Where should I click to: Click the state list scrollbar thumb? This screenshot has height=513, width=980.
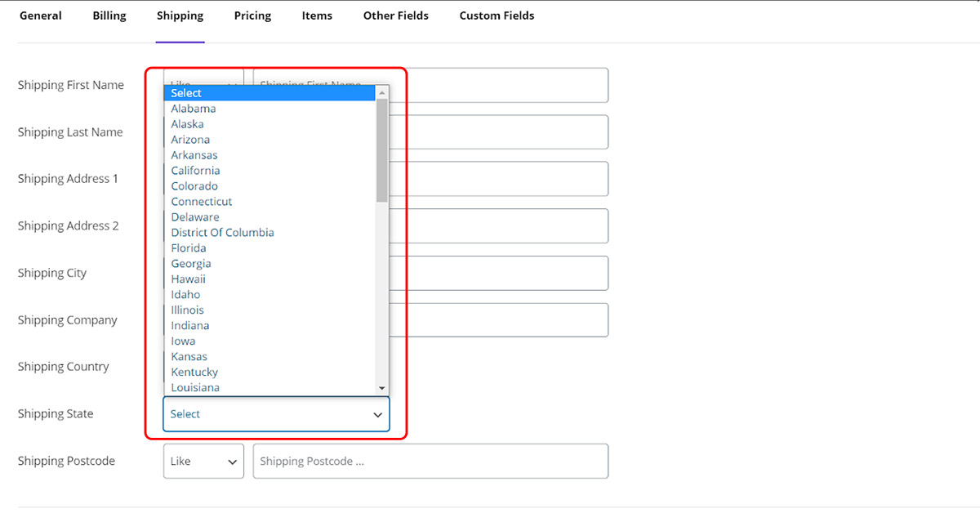pos(381,151)
